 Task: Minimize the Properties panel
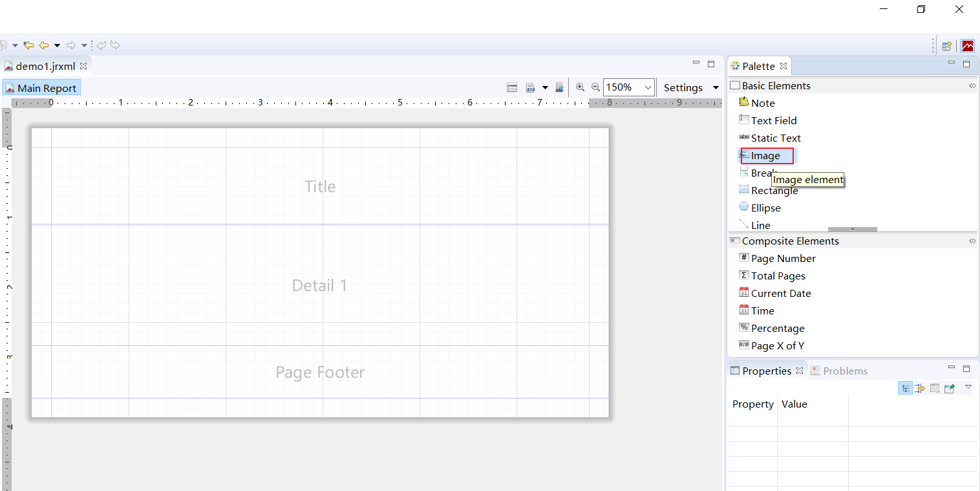coord(952,368)
